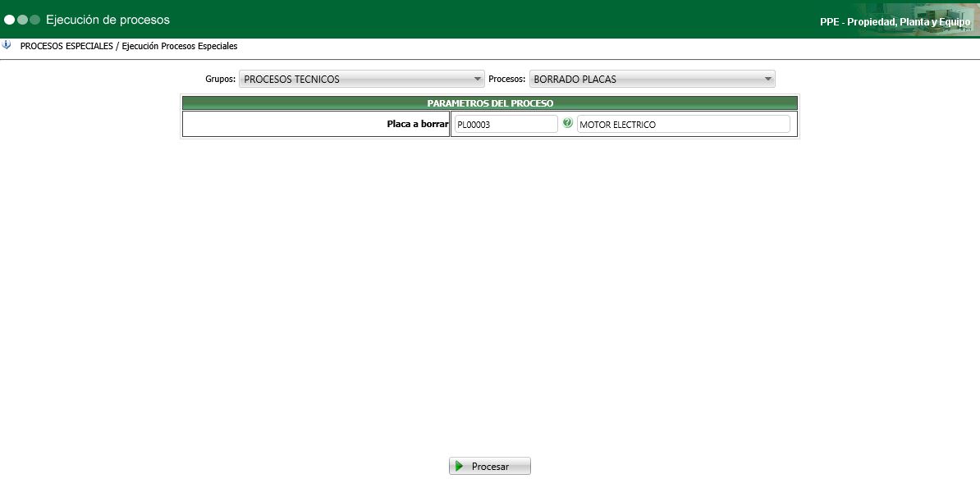Click the three-dots logo in header
The width and height of the screenshot is (980, 497).
pyautogui.click(x=22, y=20)
